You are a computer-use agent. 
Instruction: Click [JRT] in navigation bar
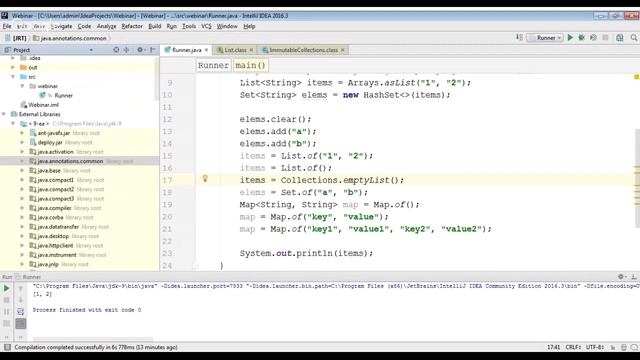(x=17, y=38)
